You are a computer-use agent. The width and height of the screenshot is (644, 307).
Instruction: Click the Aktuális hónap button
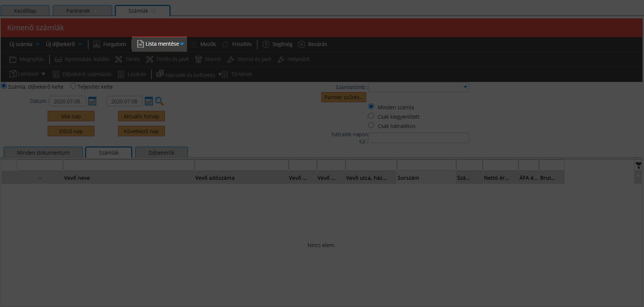point(141,116)
